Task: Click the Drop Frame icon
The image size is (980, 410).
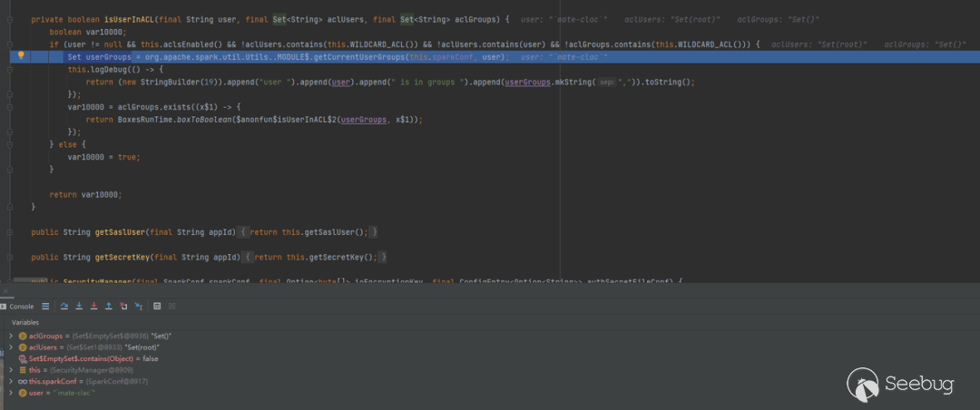Action: point(123,307)
